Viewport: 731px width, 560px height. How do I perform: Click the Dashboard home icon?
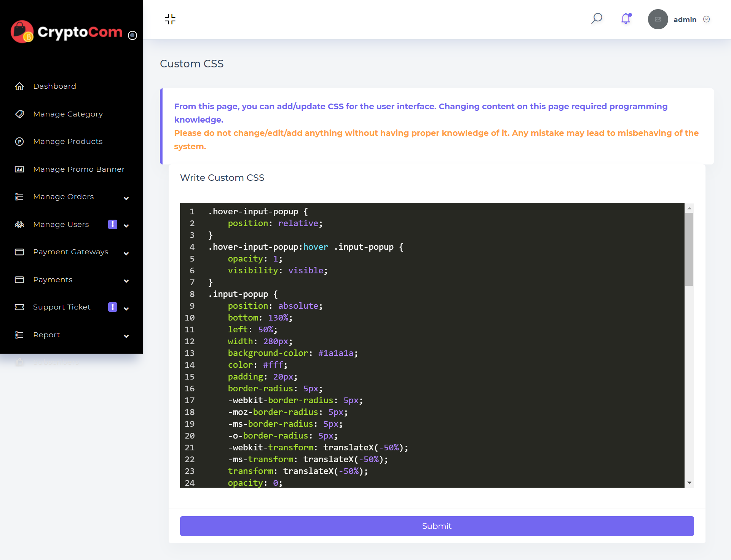pos(19,86)
